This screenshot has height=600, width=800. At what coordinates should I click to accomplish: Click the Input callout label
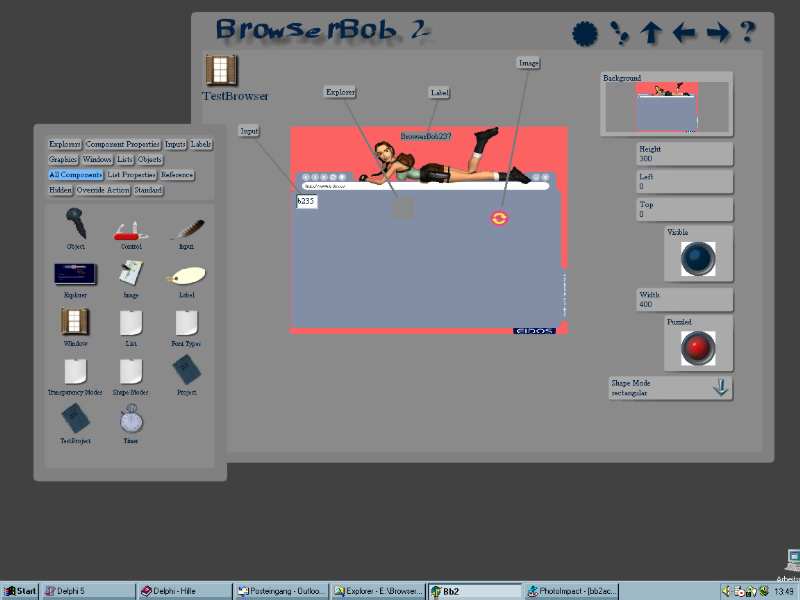click(249, 131)
